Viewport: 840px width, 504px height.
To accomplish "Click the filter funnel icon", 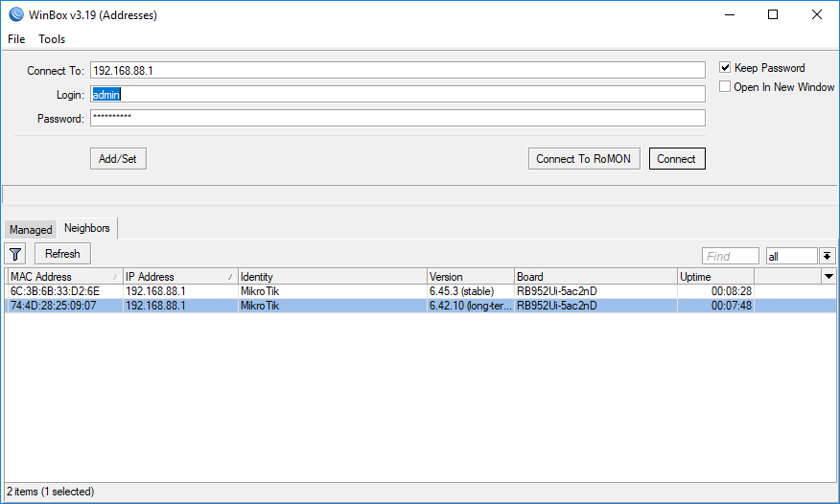I will (15, 254).
